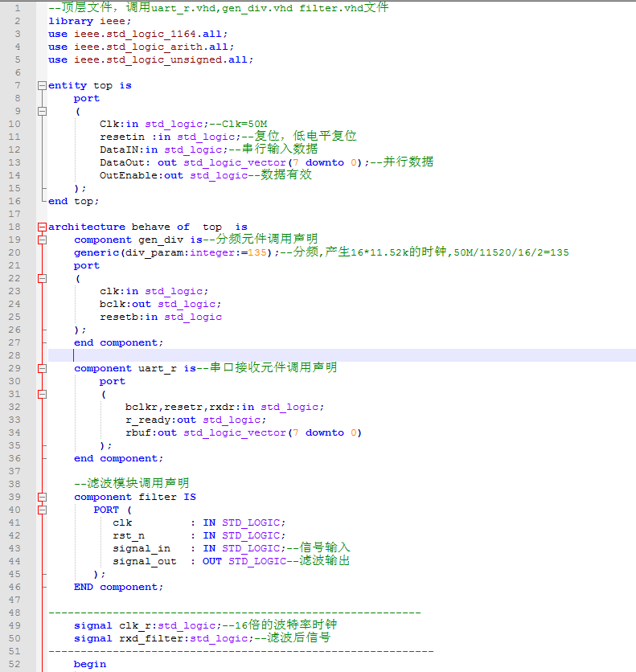Screen dimensions: 636x672
Task: Click 'end component;' on line 36
Action: pos(119,458)
